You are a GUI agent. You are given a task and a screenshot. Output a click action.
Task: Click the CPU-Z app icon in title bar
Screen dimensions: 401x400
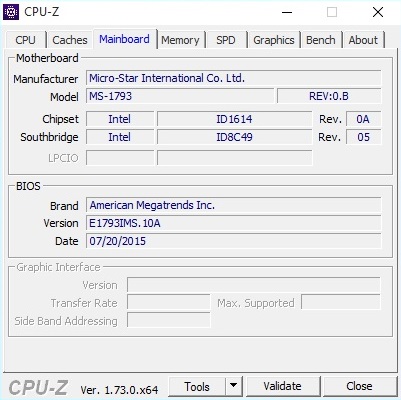11,12
